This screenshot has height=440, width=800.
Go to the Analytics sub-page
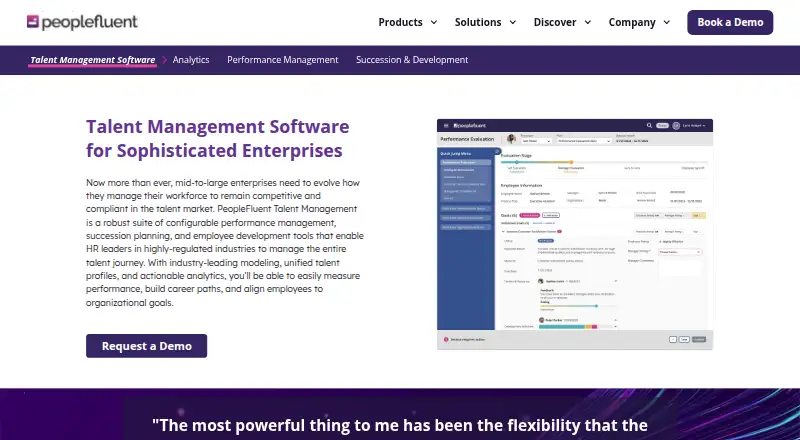(x=191, y=60)
